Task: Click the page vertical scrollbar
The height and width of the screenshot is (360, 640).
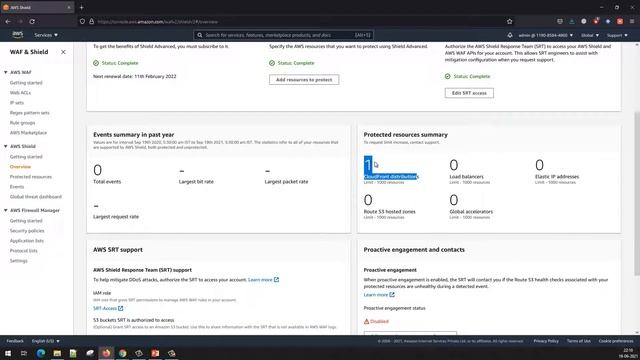Action: point(637,194)
